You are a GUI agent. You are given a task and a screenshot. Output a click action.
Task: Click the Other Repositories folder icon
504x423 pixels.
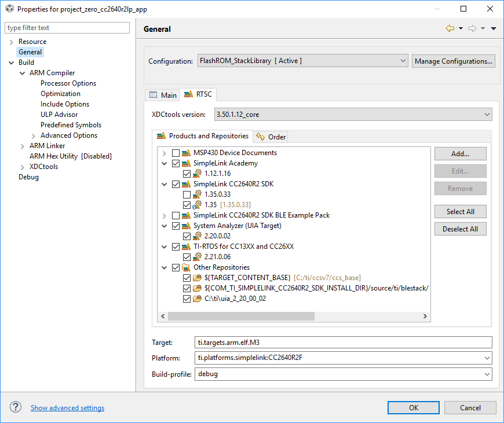tap(186, 267)
